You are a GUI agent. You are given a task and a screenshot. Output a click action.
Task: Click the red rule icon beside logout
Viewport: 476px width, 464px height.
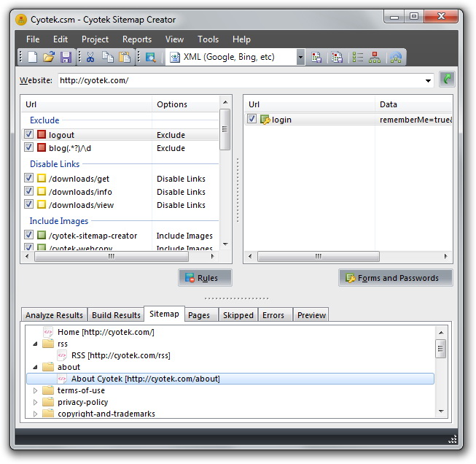coord(42,134)
